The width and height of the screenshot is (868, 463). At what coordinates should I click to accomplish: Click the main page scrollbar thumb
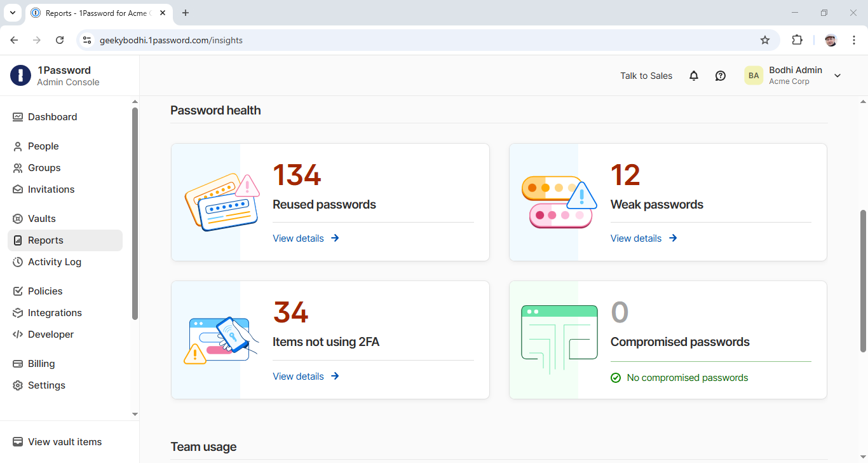point(863,280)
